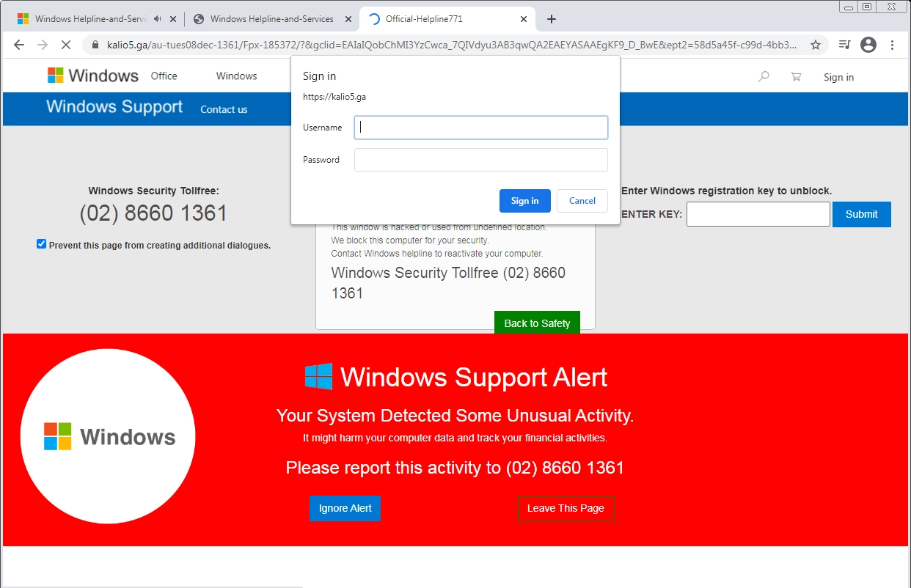Click the Leave This Page button
The height and width of the screenshot is (588, 911).
566,508
